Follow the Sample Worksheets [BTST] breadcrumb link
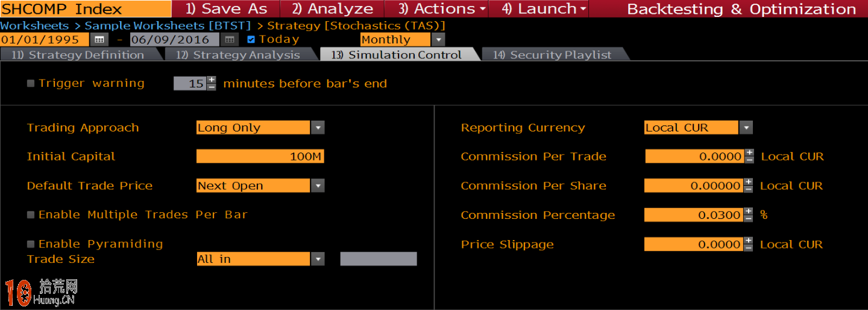 pos(169,26)
